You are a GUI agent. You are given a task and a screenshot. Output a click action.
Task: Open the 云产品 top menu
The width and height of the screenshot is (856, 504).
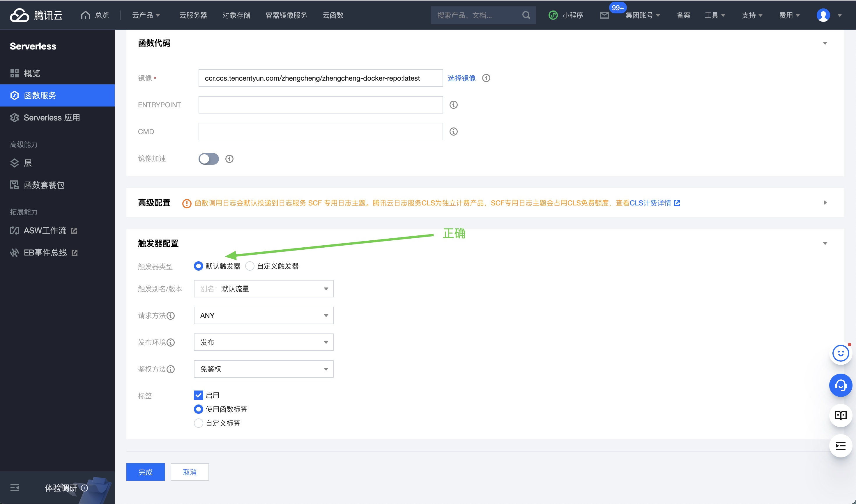(146, 15)
